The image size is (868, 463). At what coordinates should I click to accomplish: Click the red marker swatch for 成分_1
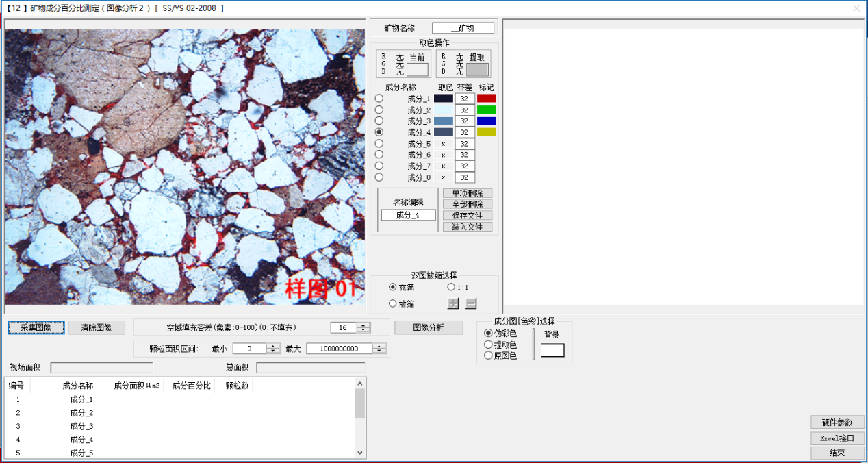(x=486, y=99)
